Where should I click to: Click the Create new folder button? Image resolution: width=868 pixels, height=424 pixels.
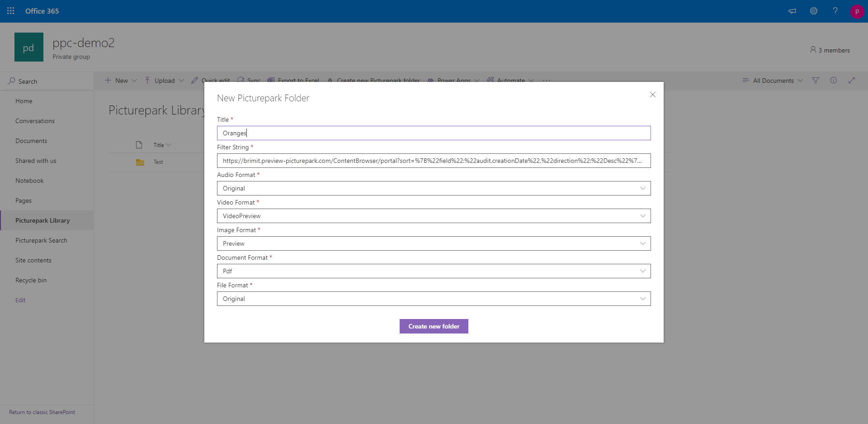[x=434, y=326]
